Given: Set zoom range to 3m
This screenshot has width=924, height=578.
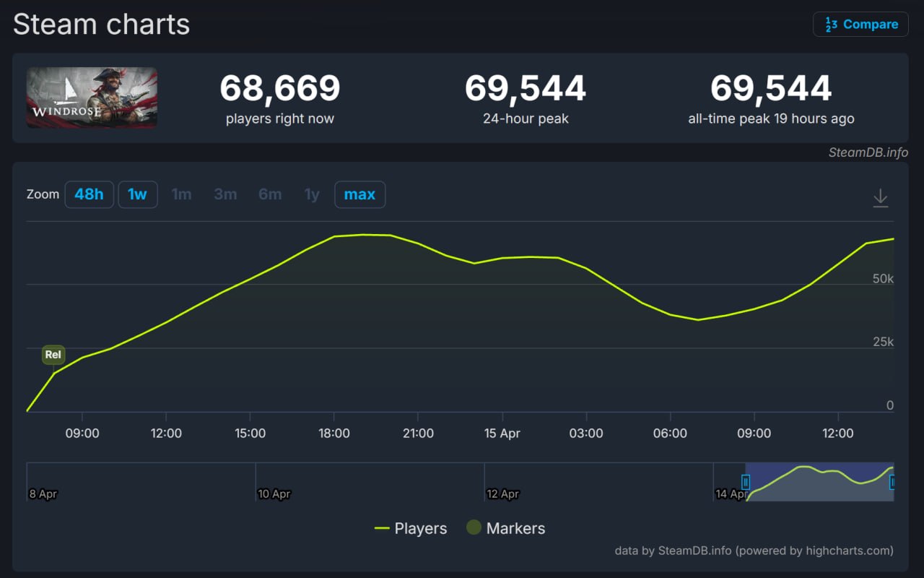Looking at the screenshot, I should point(225,195).
